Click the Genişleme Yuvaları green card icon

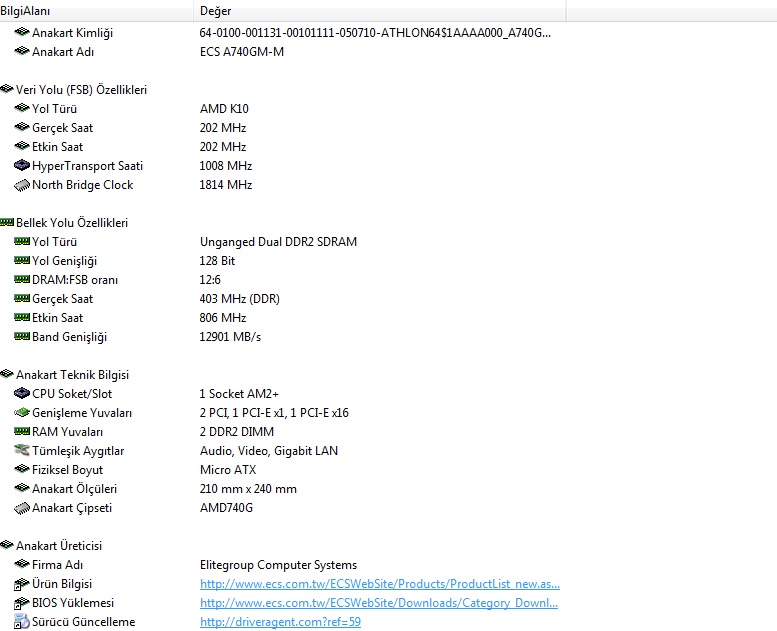point(22,413)
